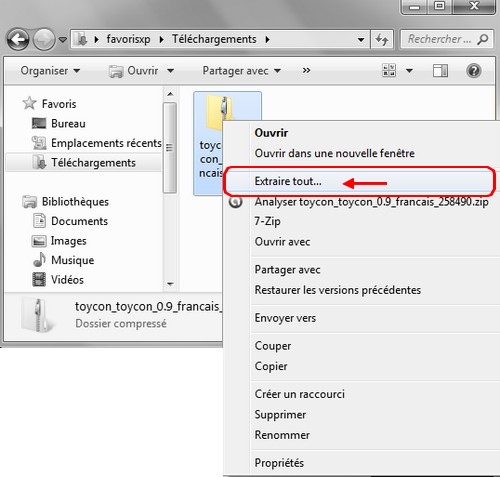Expand the Organiser dropdown menu
This screenshot has width=500, height=477.
[50, 71]
